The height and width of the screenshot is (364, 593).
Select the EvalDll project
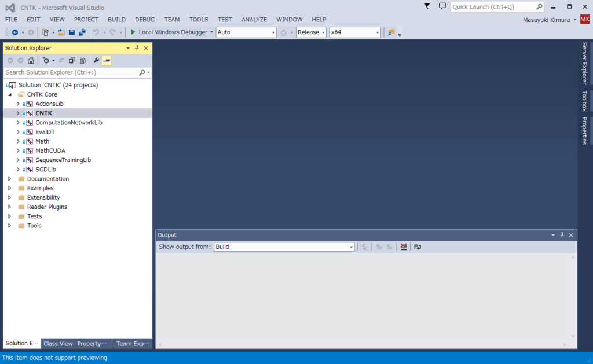point(45,132)
